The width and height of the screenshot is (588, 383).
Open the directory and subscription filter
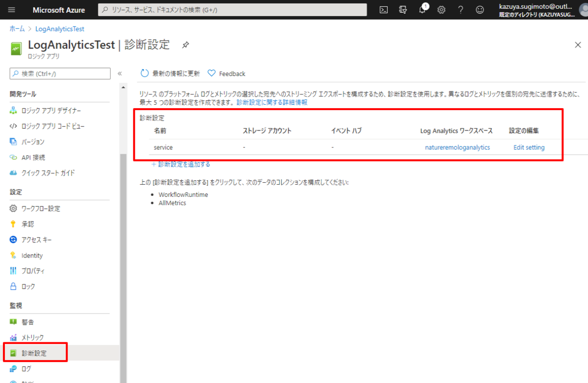click(403, 10)
